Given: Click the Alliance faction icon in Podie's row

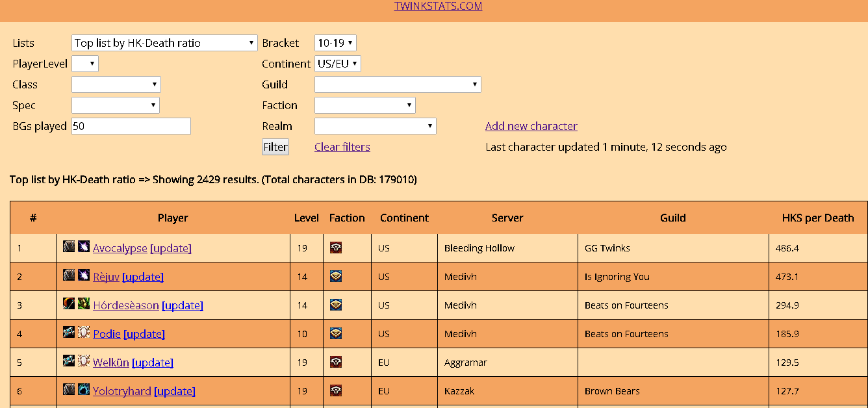Looking at the screenshot, I should (336, 333).
